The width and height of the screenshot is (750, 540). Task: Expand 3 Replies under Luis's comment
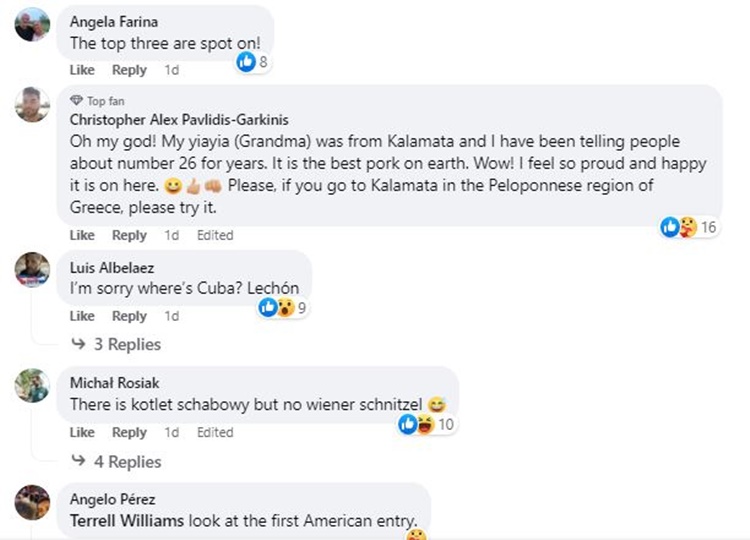point(116,344)
